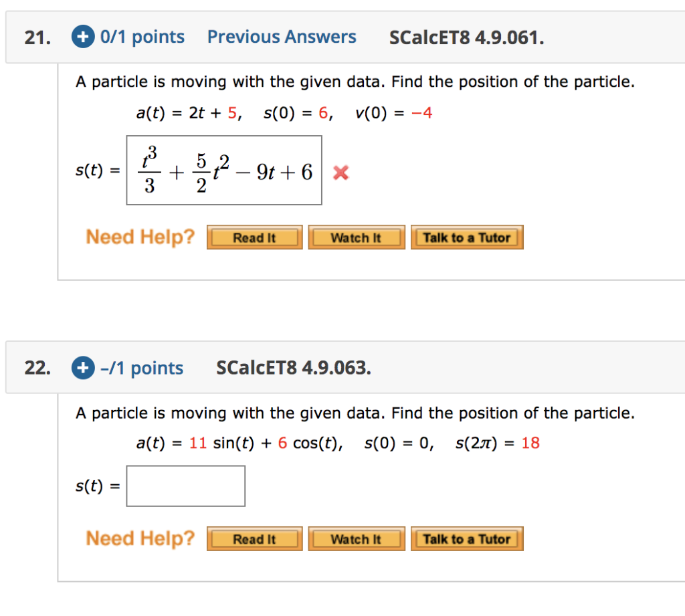Click the Need Help prompt on problem 22
The image size is (685, 616).
140,538
